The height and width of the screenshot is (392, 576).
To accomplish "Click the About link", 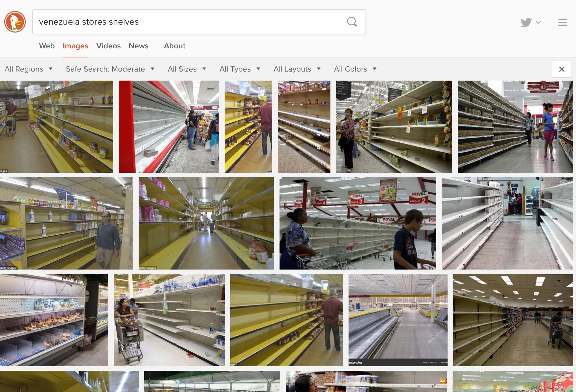I will [x=175, y=46].
